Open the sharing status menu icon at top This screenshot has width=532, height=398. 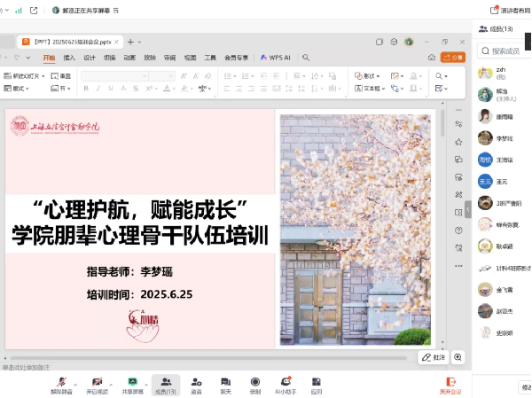(x=116, y=11)
